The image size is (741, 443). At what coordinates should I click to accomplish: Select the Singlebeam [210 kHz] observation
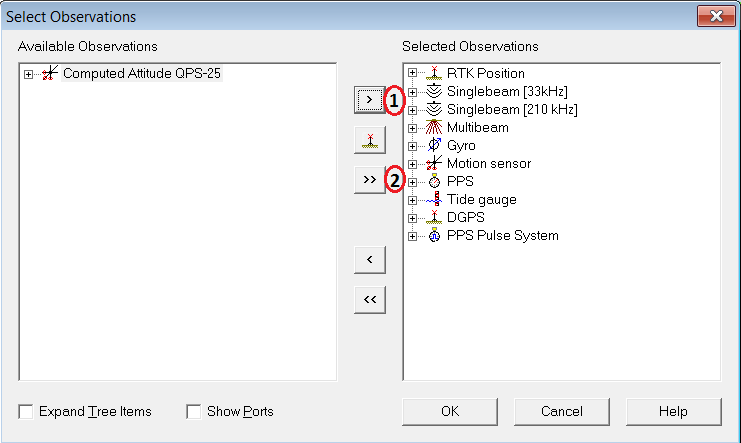click(x=512, y=109)
